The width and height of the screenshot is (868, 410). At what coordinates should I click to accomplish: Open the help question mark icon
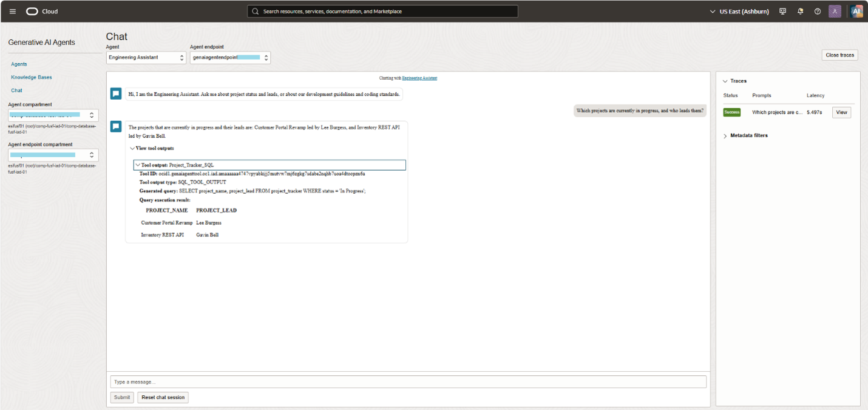[x=818, y=11]
